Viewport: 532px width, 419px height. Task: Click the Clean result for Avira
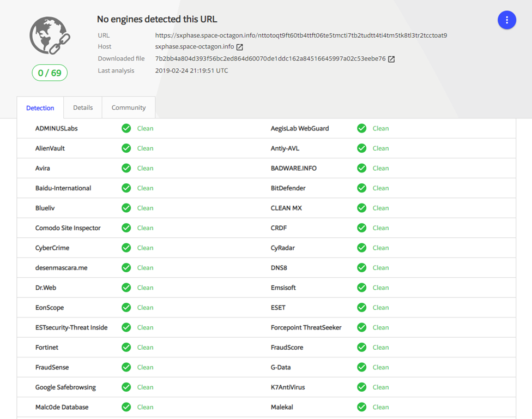pyautogui.click(x=145, y=168)
